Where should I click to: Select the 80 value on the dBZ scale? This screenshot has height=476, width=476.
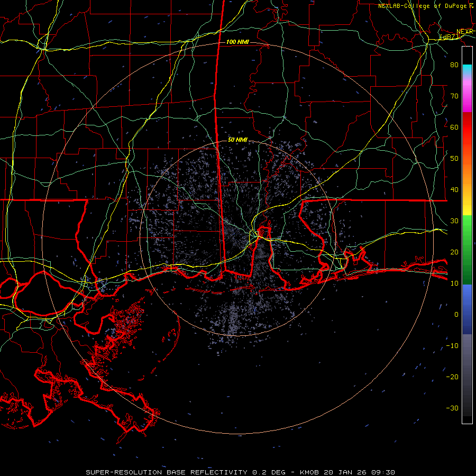click(454, 65)
